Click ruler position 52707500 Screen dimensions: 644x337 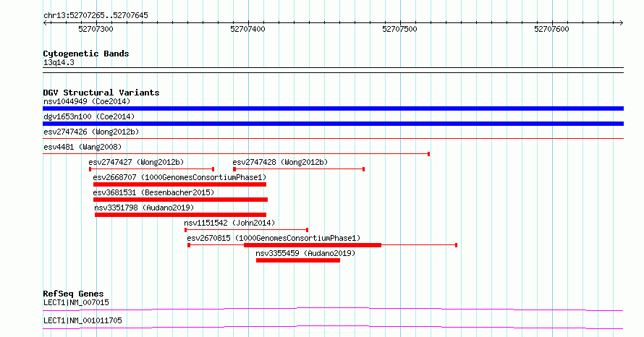pos(399,29)
